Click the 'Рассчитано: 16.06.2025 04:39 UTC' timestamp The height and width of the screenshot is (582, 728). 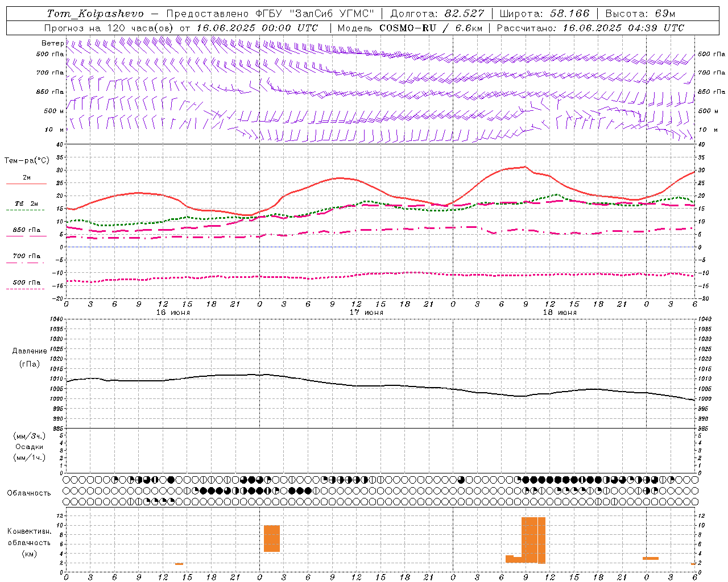coord(591,28)
